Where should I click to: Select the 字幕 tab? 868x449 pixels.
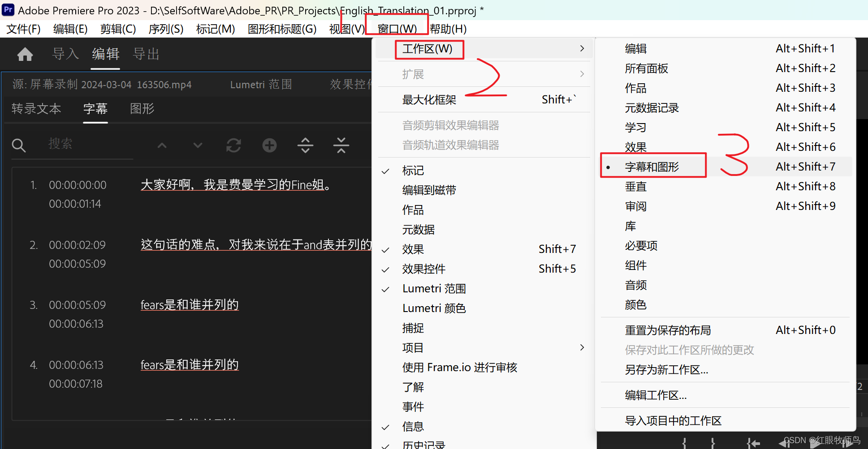point(95,109)
